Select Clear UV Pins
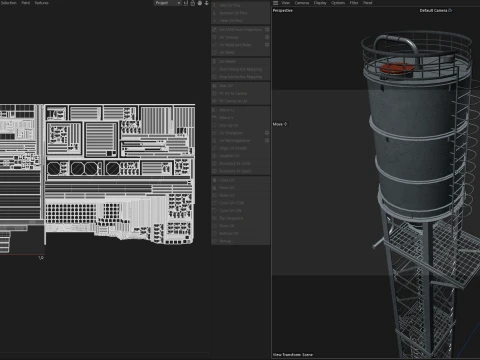 click(x=240, y=21)
